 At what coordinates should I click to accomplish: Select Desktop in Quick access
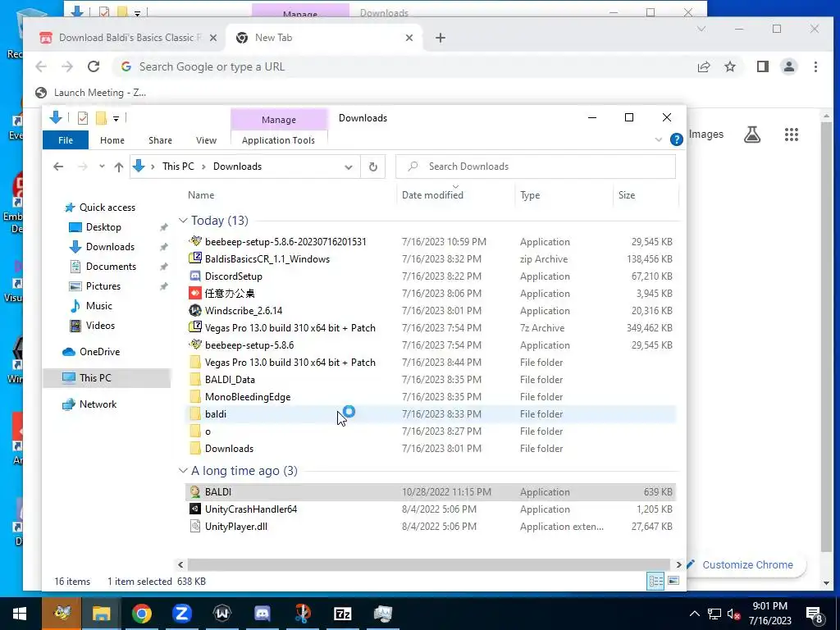click(x=103, y=227)
